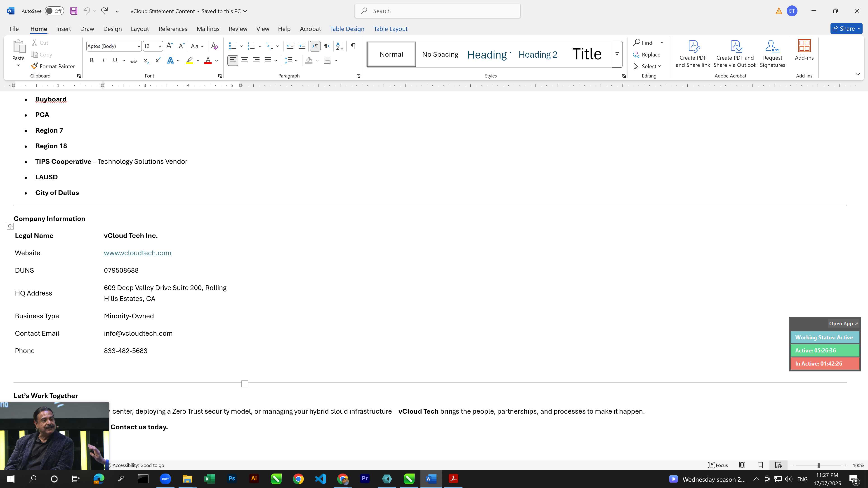Expand the Styles gallery

click(x=617, y=54)
